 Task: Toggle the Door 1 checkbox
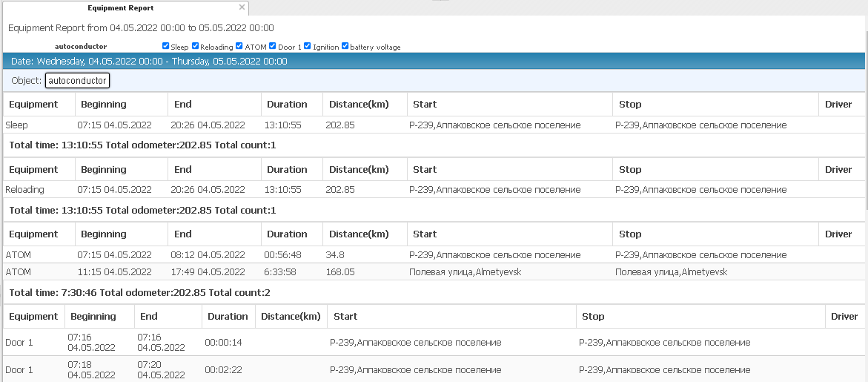(273, 46)
